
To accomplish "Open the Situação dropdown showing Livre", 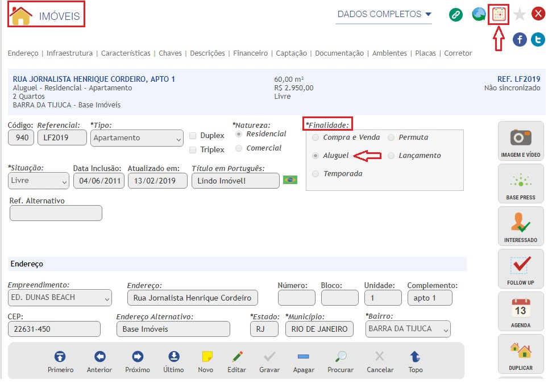I will (39, 181).
